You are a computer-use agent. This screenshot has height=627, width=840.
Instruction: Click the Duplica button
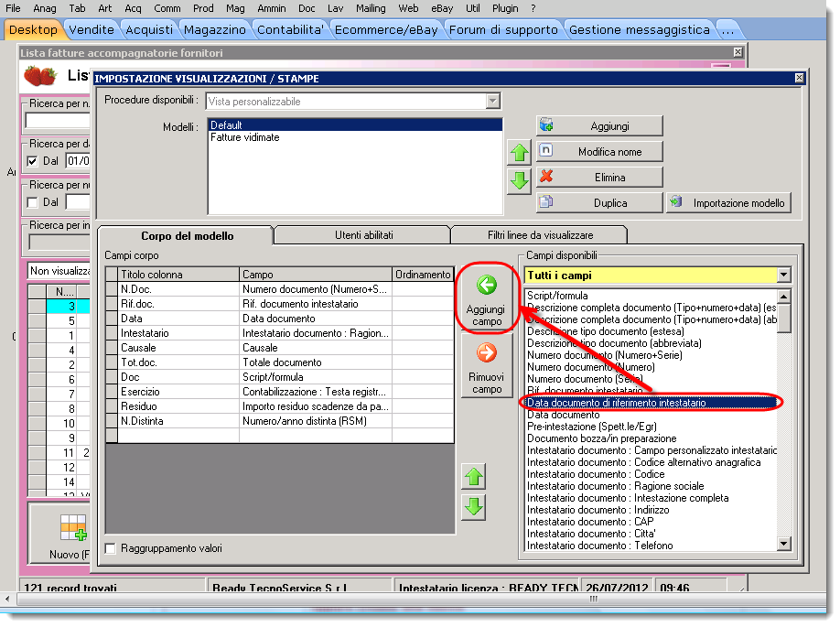[599, 202]
